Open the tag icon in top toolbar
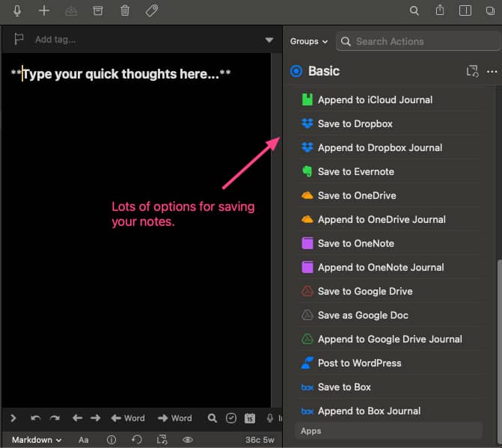The image size is (502, 448). (151, 11)
